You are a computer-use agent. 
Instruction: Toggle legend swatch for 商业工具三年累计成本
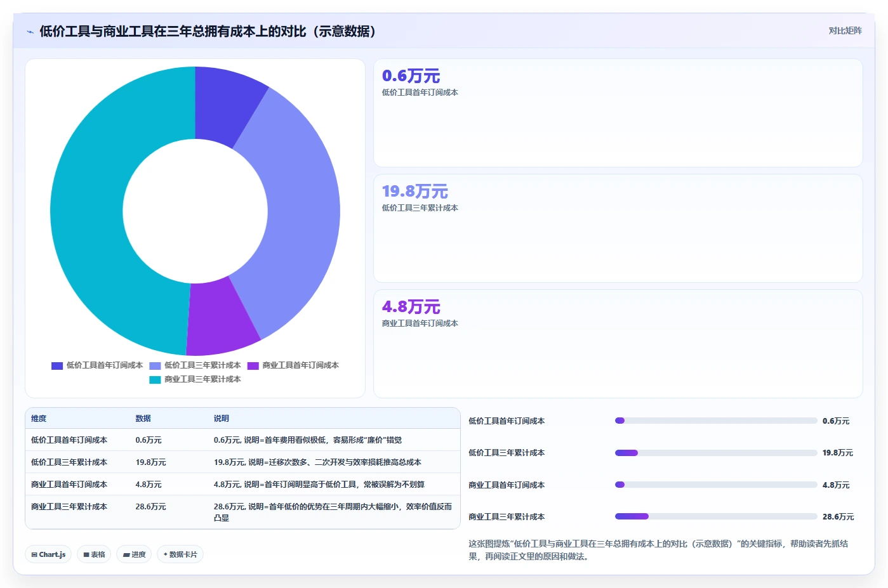pos(155,379)
